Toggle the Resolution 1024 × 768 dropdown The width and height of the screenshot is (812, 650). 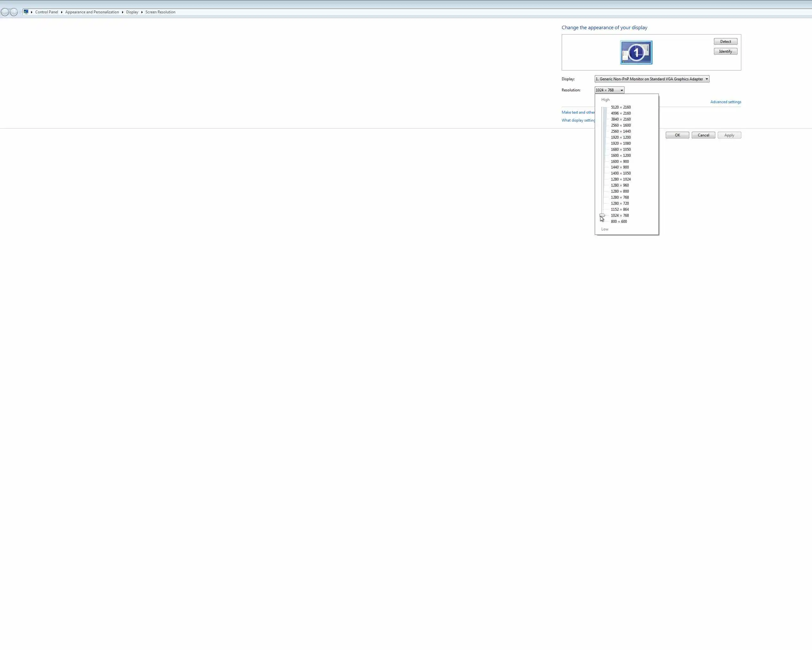609,90
